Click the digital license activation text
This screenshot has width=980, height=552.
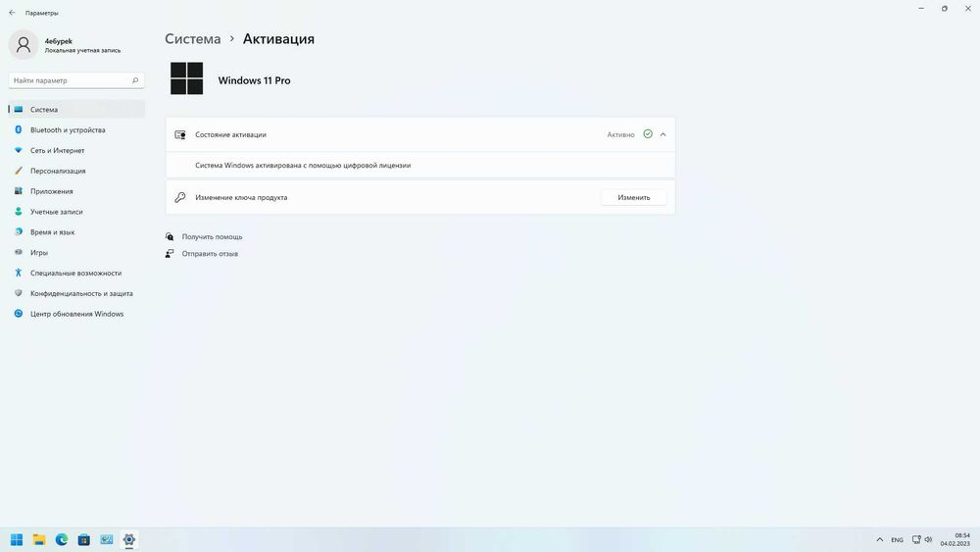tap(303, 166)
